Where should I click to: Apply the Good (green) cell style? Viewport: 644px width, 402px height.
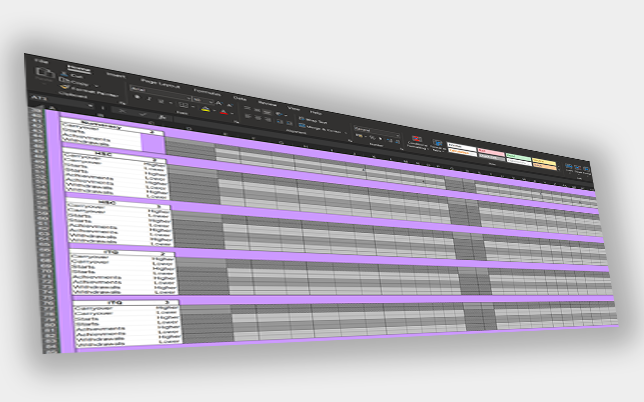tap(518, 157)
